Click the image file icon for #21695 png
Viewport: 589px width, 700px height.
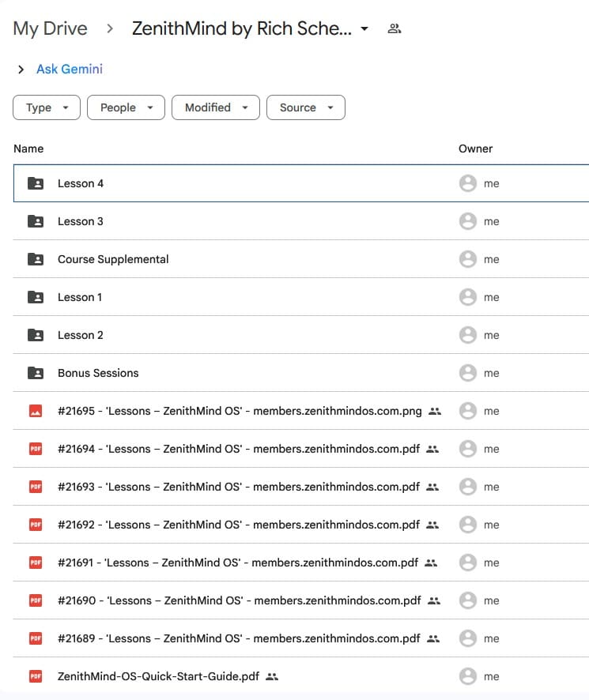pos(36,411)
